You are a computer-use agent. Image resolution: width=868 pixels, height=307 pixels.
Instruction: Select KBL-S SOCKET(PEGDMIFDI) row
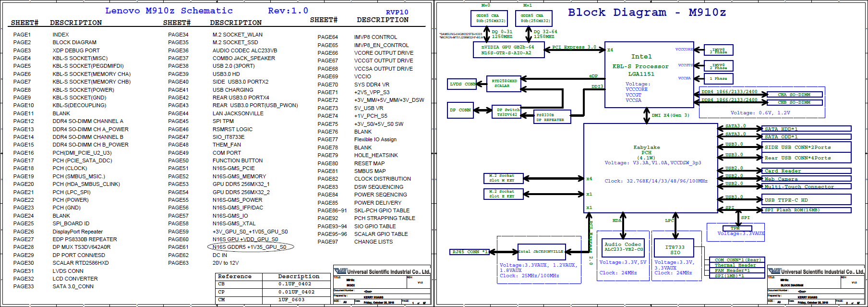coord(68,66)
